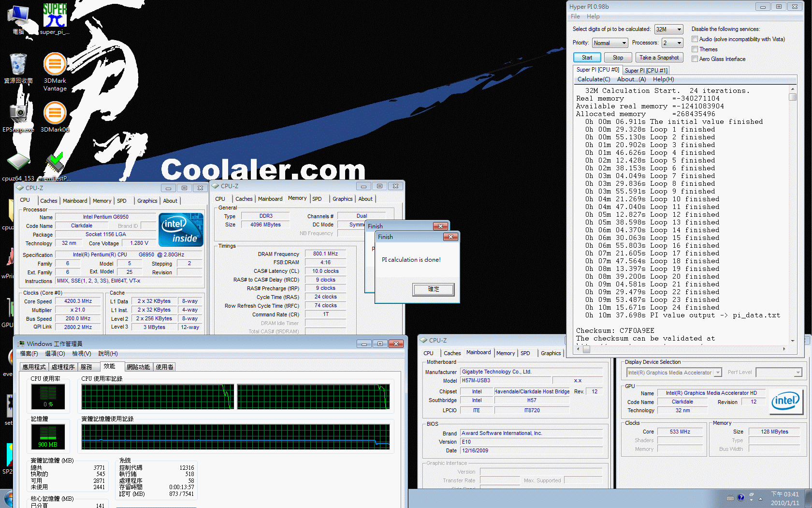Switch to 網路功能 tab in Task Manager
This screenshot has height=508, width=812.
[x=138, y=367]
